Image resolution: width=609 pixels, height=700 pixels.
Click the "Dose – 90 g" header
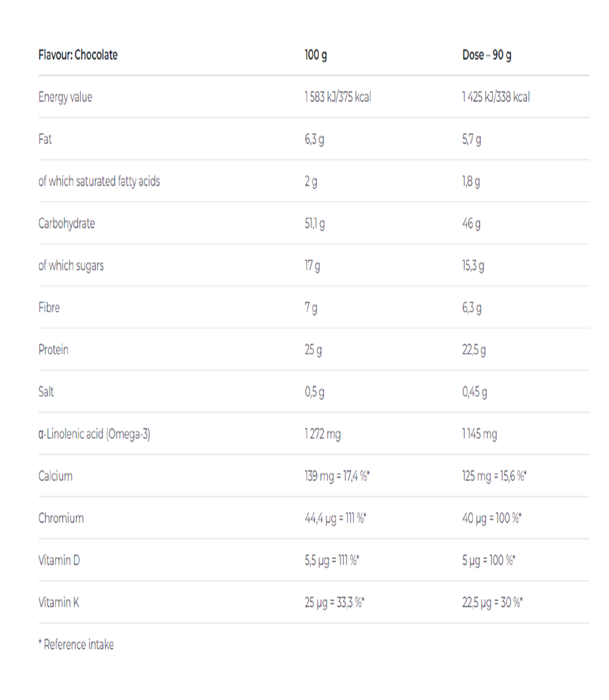(x=487, y=55)
